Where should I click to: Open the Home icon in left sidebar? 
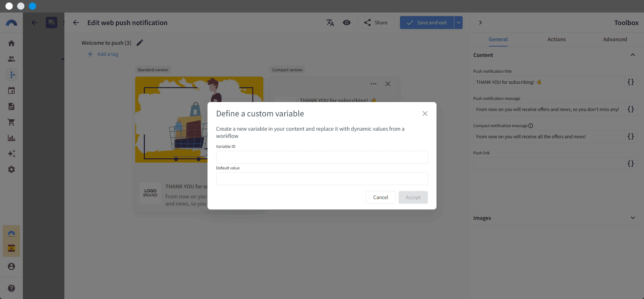(11, 43)
